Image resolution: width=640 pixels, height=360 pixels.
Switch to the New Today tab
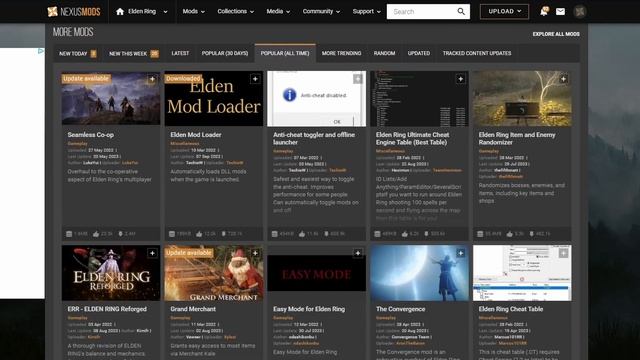coord(78,53)
